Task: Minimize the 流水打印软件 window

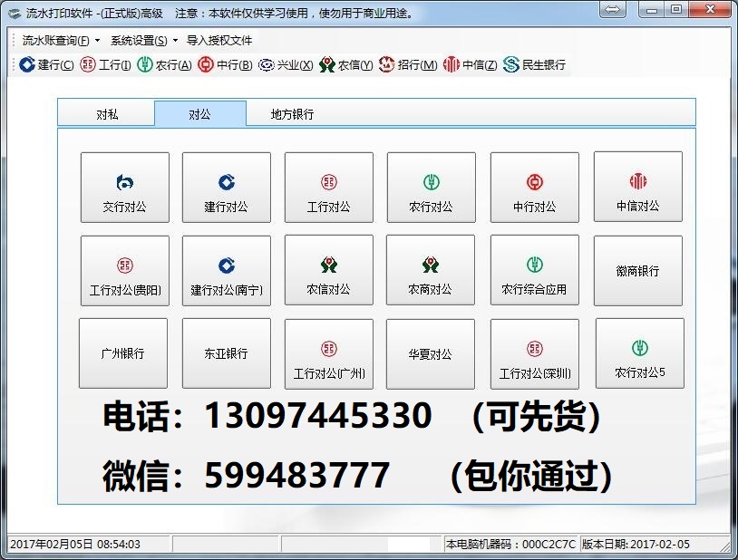Action: [x=651, y=9]
